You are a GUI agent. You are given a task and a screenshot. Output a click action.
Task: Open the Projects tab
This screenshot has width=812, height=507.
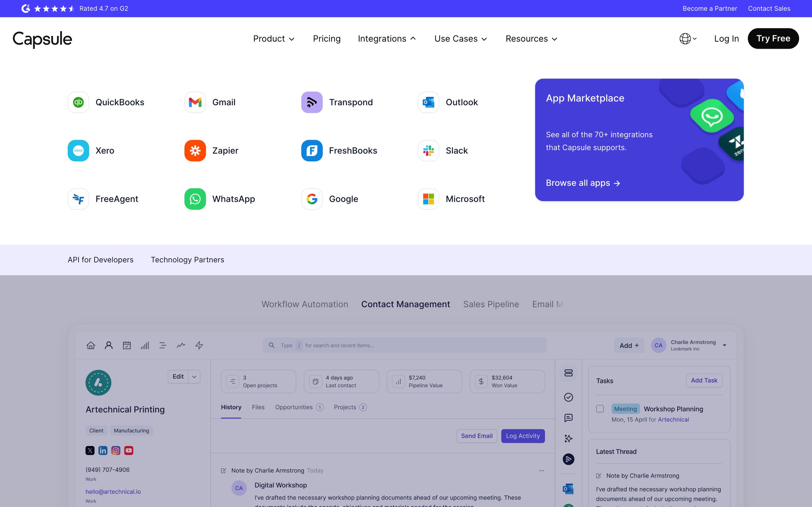(350, 407)
